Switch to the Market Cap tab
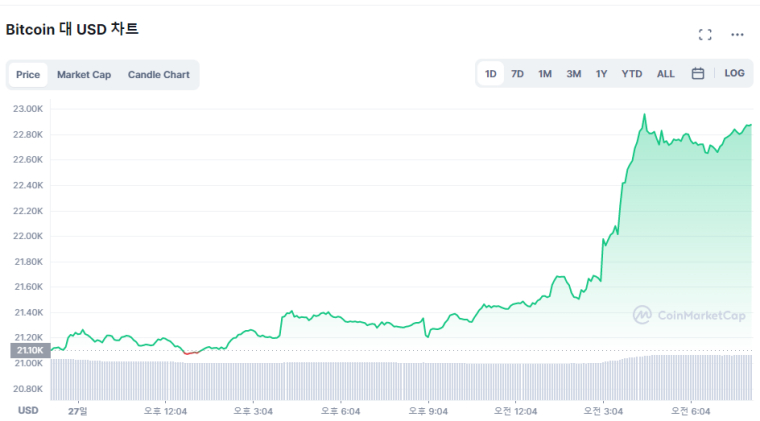The image size is (760, 421). pos(84,75)
